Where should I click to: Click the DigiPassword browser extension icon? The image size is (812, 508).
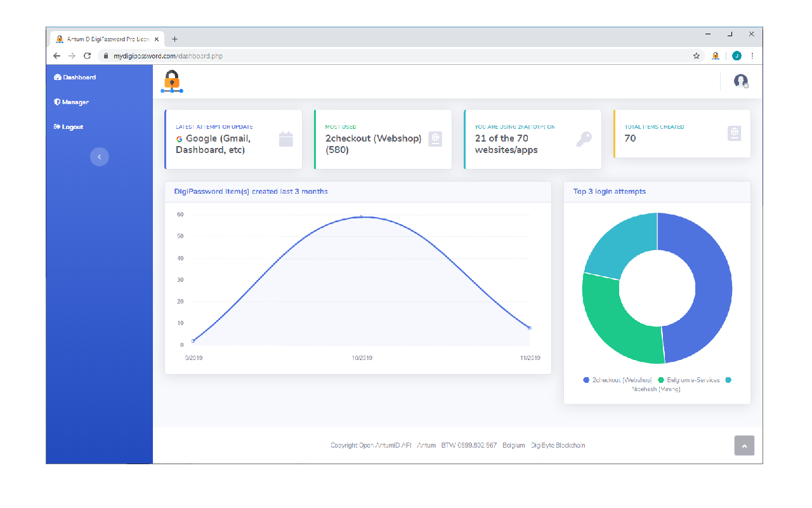point(716,56)
